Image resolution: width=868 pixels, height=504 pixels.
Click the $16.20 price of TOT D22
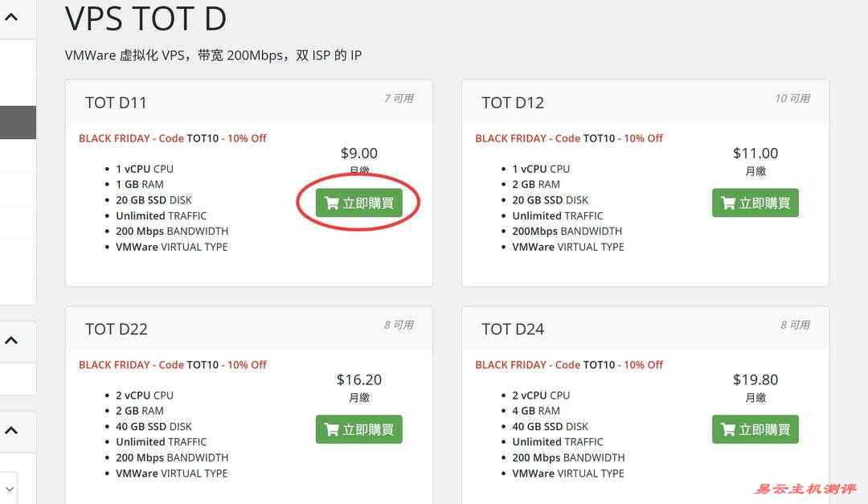(358, 379)
